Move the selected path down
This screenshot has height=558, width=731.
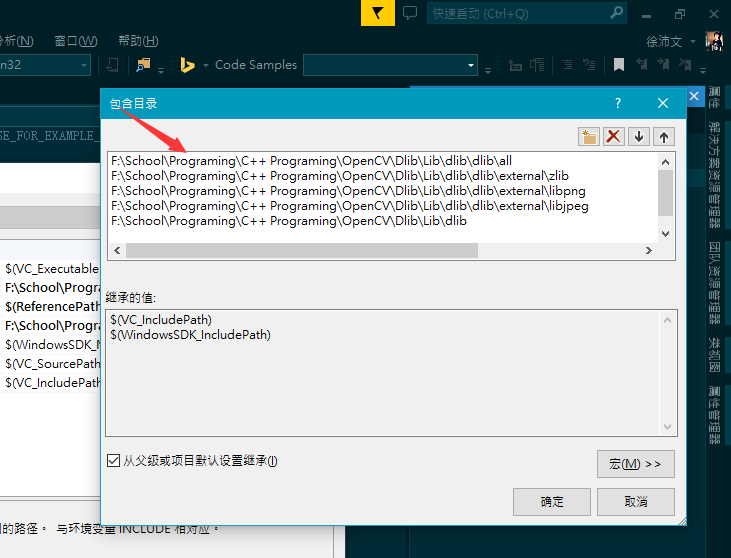pyautogui.click(x=639, y=137)
